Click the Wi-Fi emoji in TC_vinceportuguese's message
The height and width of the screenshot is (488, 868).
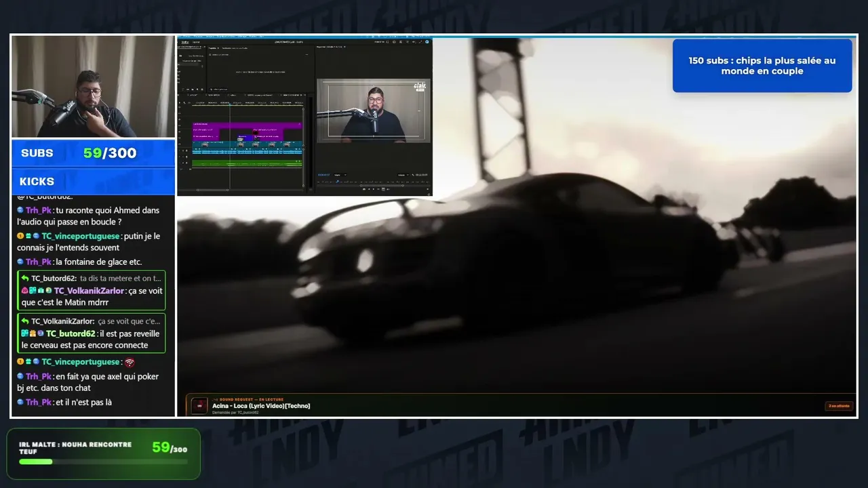point(130,363)
